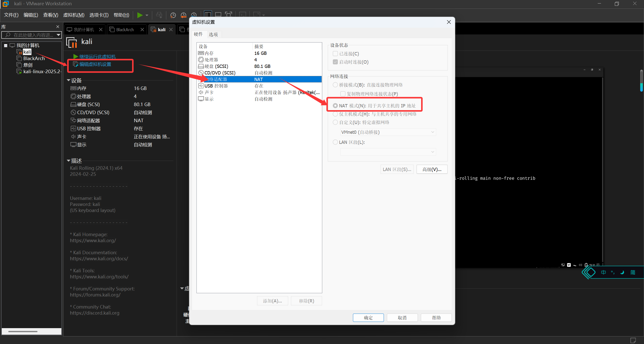
Task: Click the take snapshot clock icon
Action: pos(173,15)
